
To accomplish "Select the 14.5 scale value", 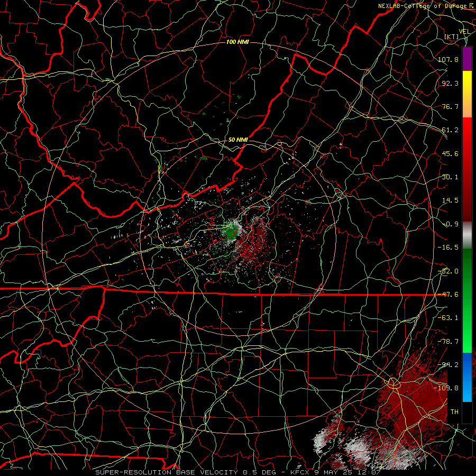I will [450, 200].
